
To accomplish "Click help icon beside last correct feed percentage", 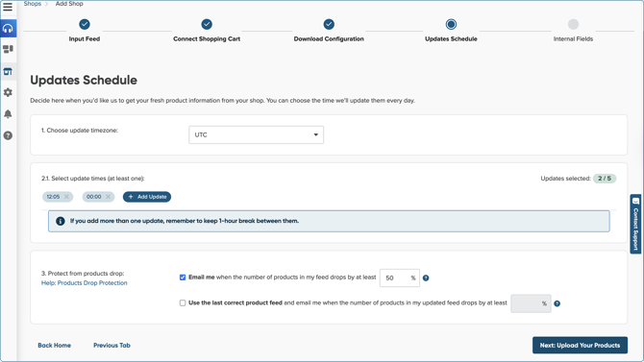I will click(557, 303).
